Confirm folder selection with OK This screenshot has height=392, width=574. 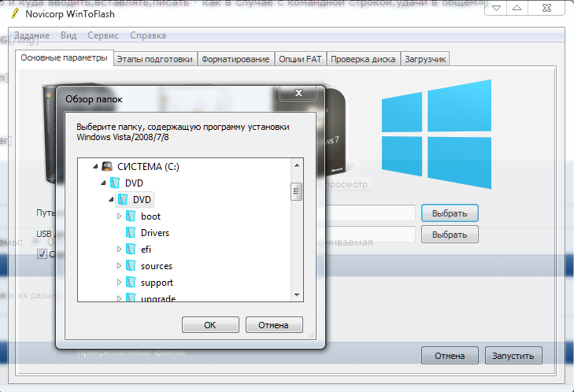210,325
